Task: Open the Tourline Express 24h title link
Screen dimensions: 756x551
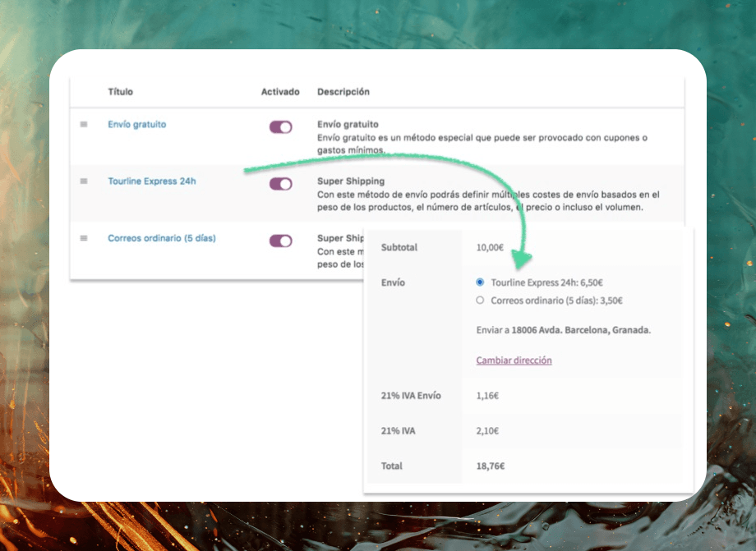Action: point(151,181)
